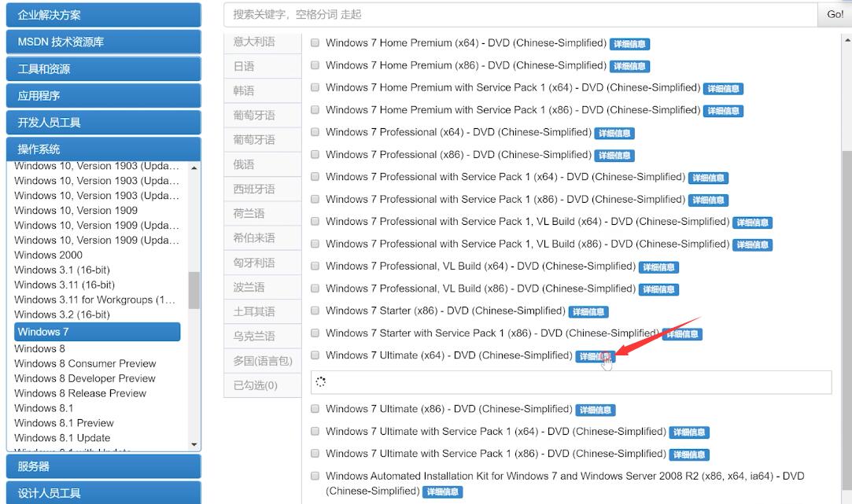852x504 pixels.
Task: Open 已勾选(0) tab
Action: (263, 385)
